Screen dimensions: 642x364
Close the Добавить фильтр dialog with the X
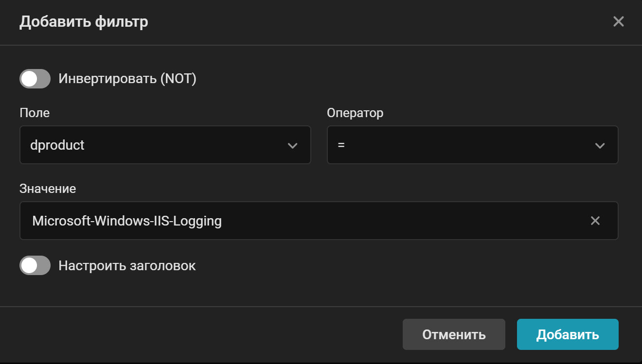coord(618,21)
